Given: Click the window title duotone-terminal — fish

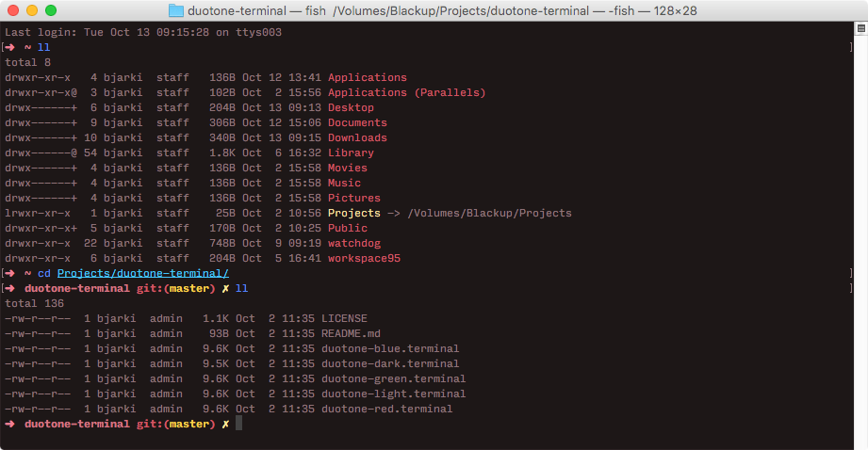Looking at the screenshot, I should coord(257,10).
